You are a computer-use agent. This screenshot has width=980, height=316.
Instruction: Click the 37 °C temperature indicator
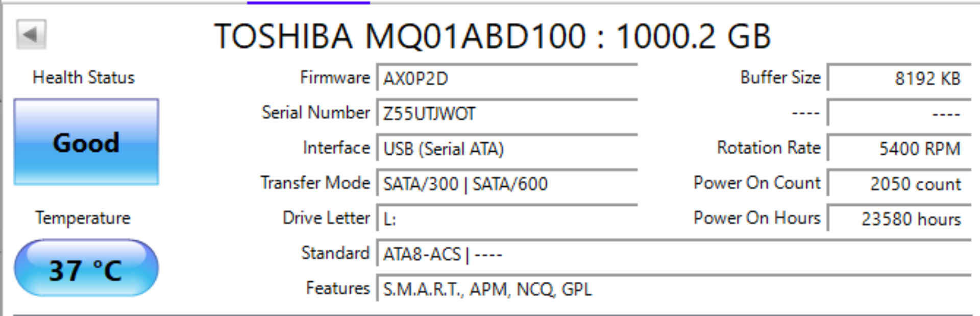pyautogui.click(x=86, y=269)
